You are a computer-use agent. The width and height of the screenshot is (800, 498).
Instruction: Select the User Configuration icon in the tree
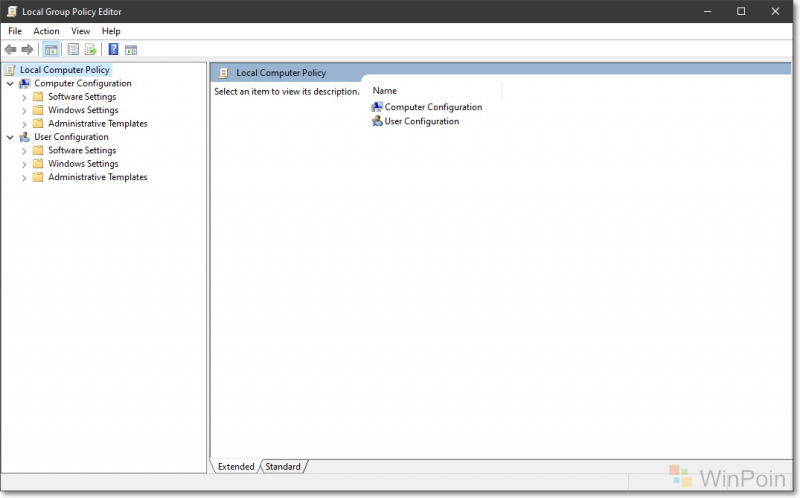[24, 137]
